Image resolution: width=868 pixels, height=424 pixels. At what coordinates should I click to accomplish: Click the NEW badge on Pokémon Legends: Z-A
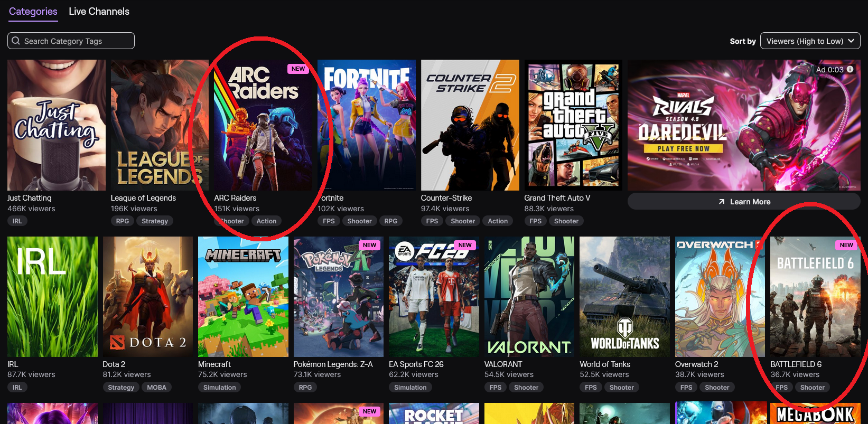point(369,245)
